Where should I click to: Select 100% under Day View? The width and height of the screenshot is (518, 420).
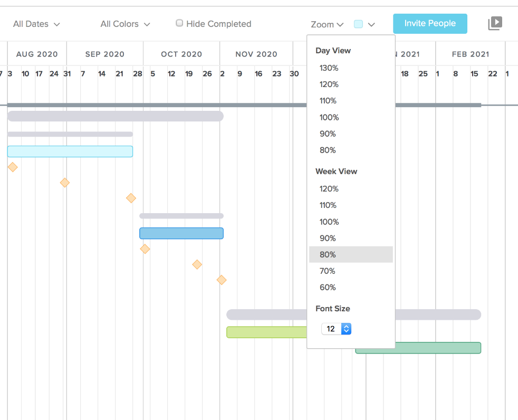coord(329,117)
